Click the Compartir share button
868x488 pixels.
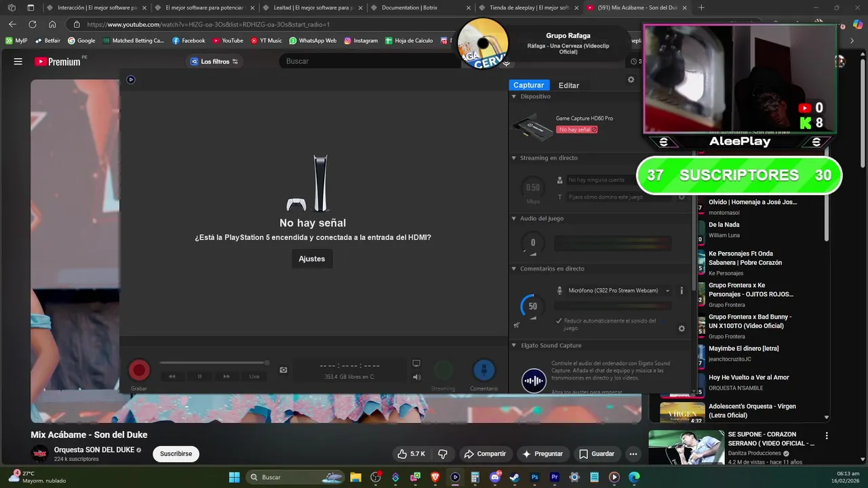[x=485, y=453]
